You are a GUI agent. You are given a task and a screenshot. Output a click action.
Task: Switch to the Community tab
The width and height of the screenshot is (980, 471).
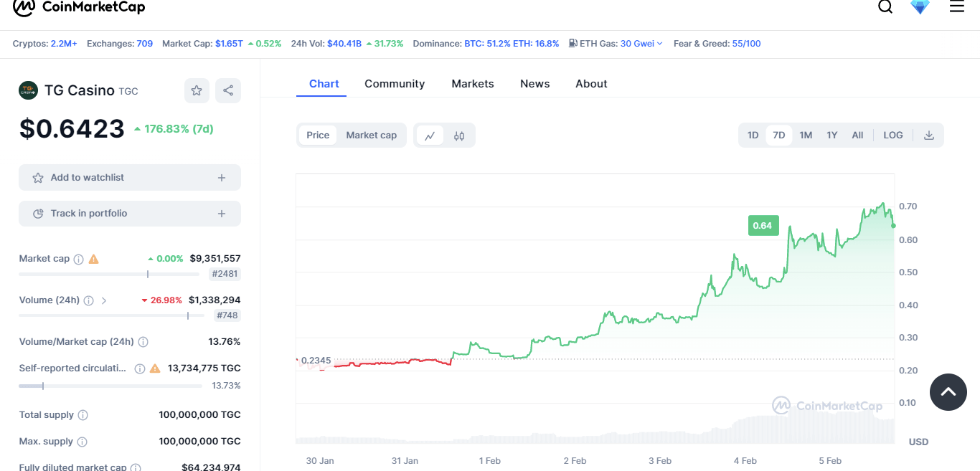395,84
